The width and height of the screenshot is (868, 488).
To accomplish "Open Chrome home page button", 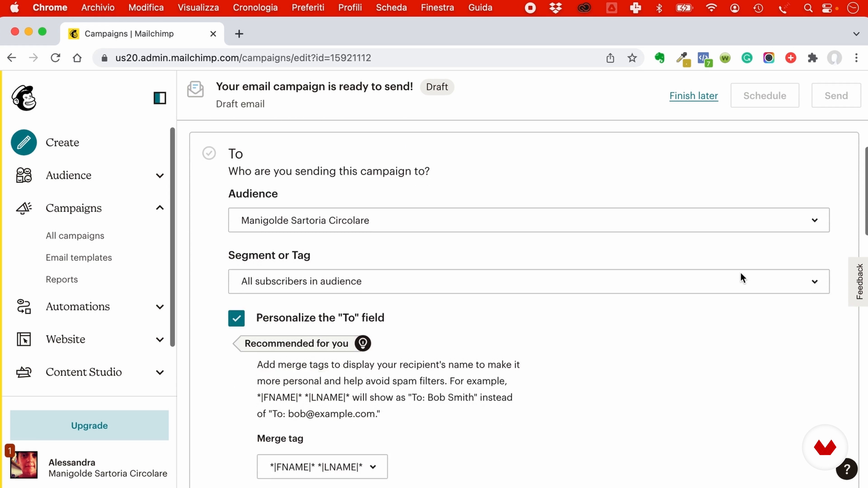I will [x=77, y=58].
